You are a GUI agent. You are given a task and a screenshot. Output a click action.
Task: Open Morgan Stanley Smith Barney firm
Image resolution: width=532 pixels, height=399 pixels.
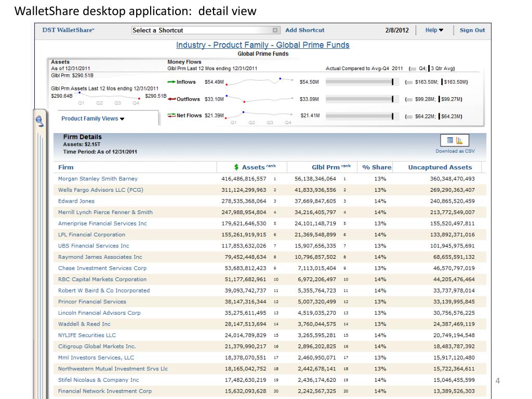98,179
